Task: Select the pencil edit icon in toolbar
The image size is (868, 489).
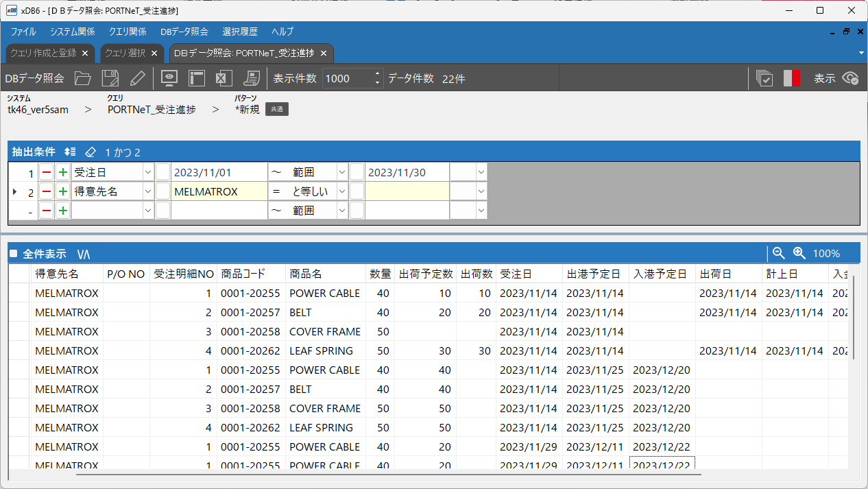Action: [138, 78]
